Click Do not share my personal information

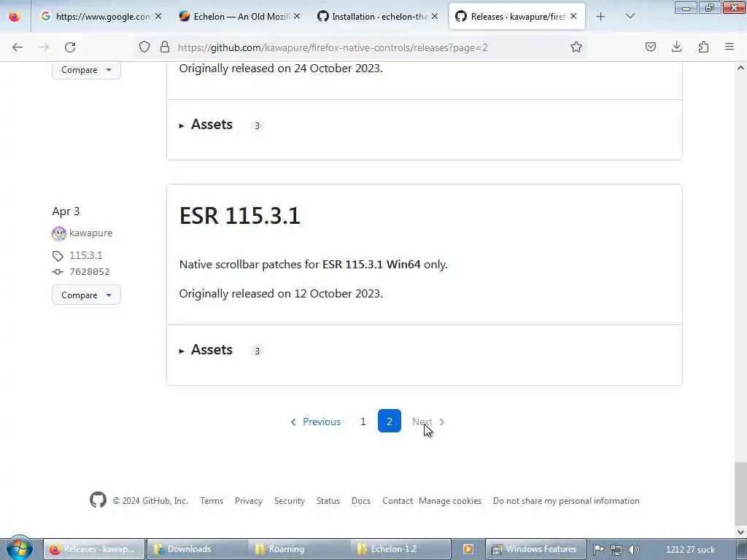point(566,501)
